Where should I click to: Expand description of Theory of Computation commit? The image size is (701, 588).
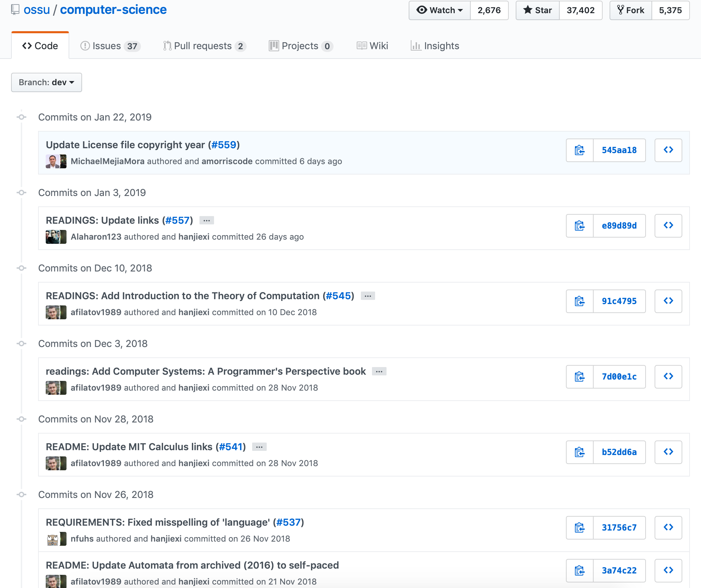pyautogui.click(x=368, y=296)
